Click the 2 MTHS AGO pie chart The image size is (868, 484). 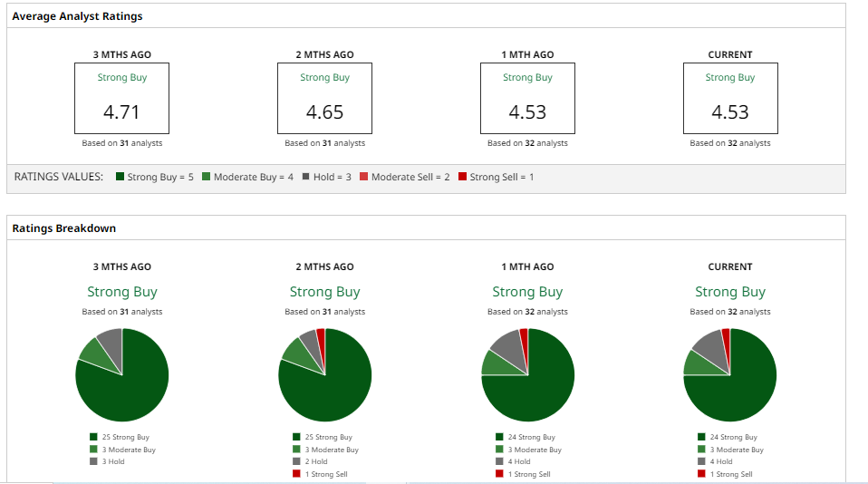click(x=325, y=375)
